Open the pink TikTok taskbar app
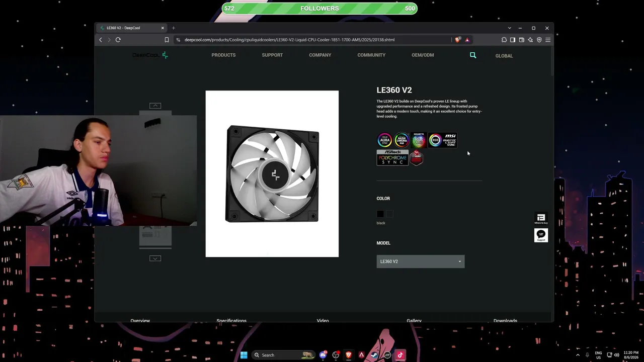Viewport: 644px width, 362px height. coord(400,355)
